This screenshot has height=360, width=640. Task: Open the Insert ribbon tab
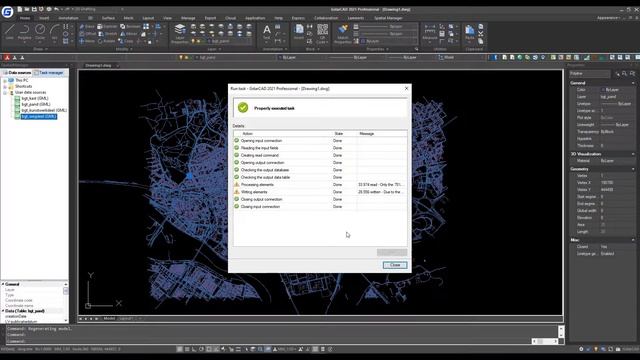click(44, 18)
